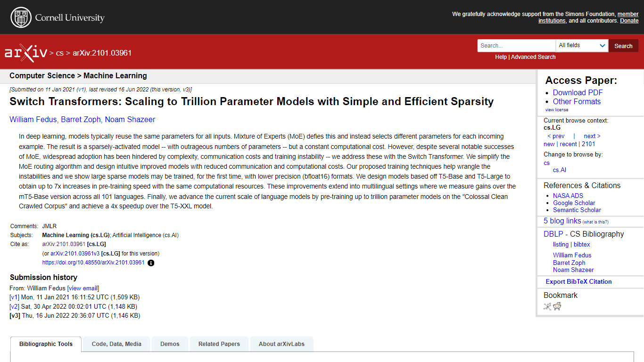Open author Barret Zoph link under title

[x=81, y=120]
